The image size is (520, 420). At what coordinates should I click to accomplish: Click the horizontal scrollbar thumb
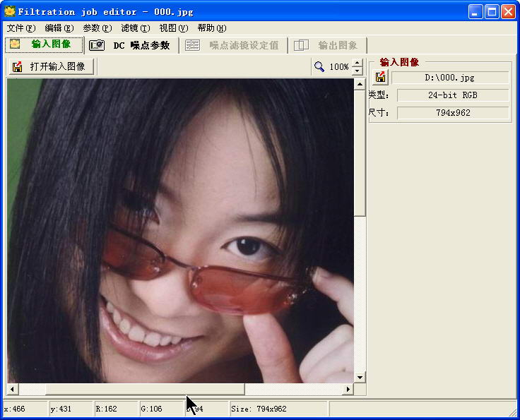click(145, 389)
